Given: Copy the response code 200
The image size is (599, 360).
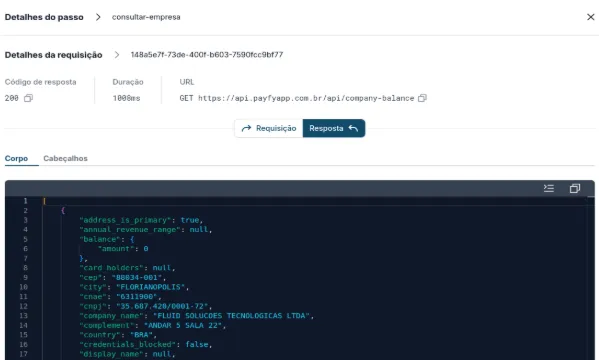Looking at the screenshot, I should (x=28, y=98).
